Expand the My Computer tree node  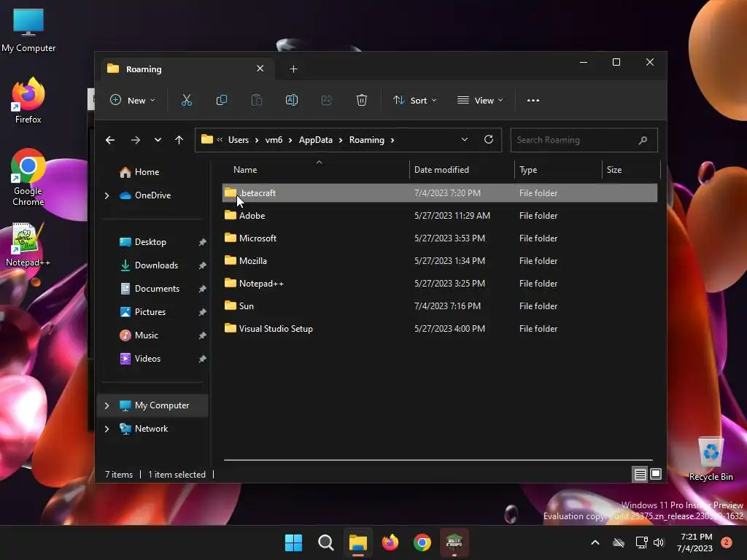(107, 405)
